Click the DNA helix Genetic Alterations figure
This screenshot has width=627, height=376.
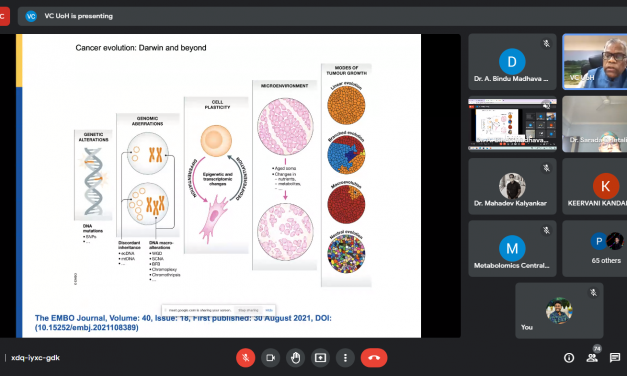93,181
